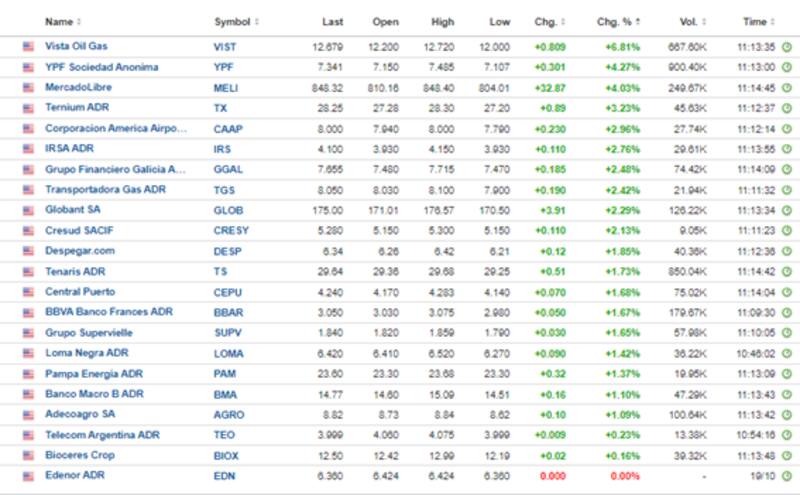Sort by the Time column header
The image size is (800, 495).
pyautogui.click(x=757, y=22)
